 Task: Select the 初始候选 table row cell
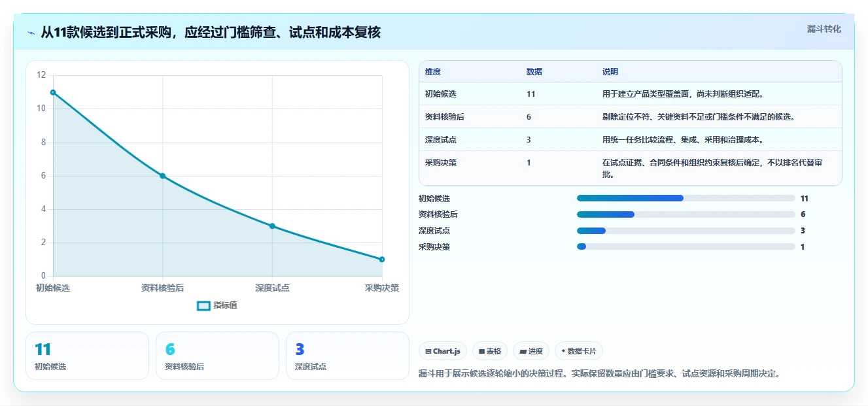tap(441, 94)
